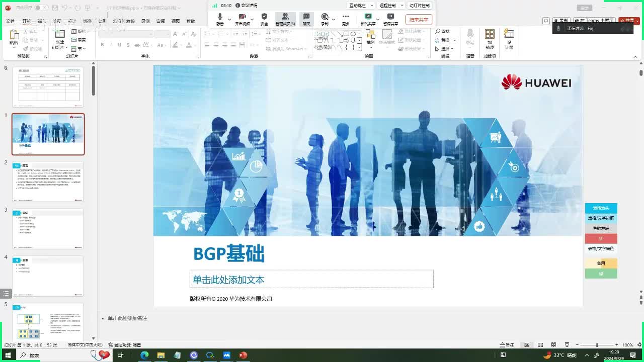Open Windows Start menu
This screenshot has height=362, width=644.
(x=8, y=355)
